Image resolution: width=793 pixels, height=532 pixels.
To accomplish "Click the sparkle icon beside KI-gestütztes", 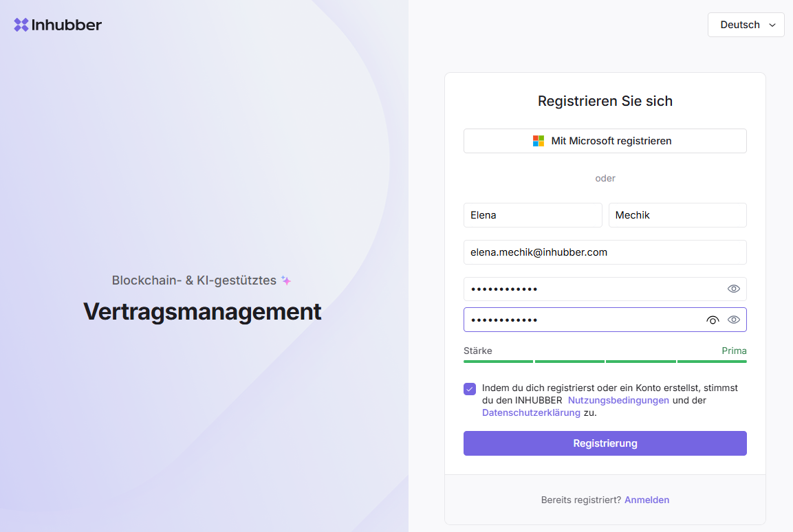I will 286,280.
